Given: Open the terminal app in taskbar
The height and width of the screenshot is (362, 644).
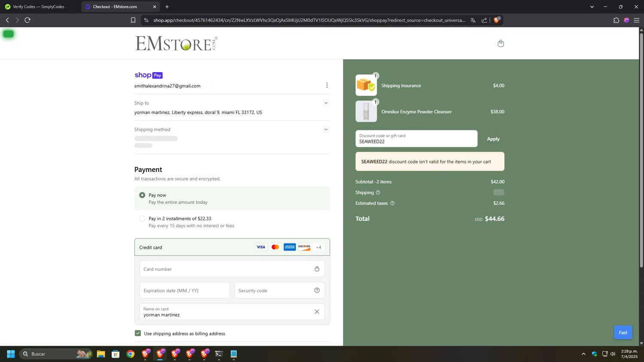Looking at the screenshot, I should click(219, 354).
